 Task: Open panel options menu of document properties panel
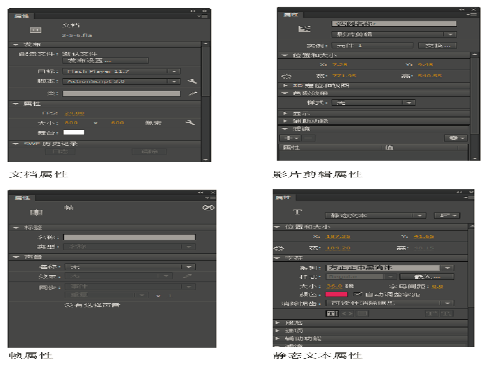pyautogui.click(x=203, y=16)
